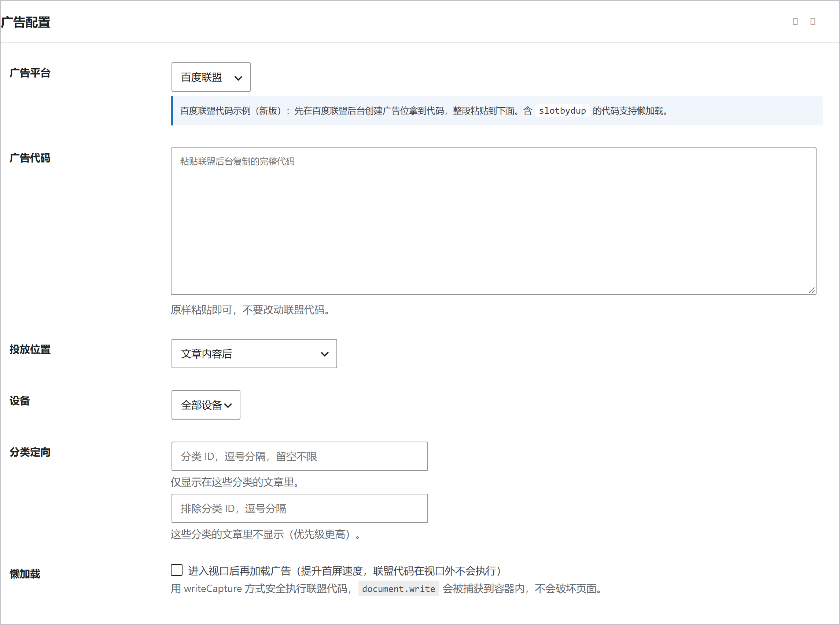840x625 pixels.
Task: Focus the 广告代码 textarea
Action: click(493, 221)
